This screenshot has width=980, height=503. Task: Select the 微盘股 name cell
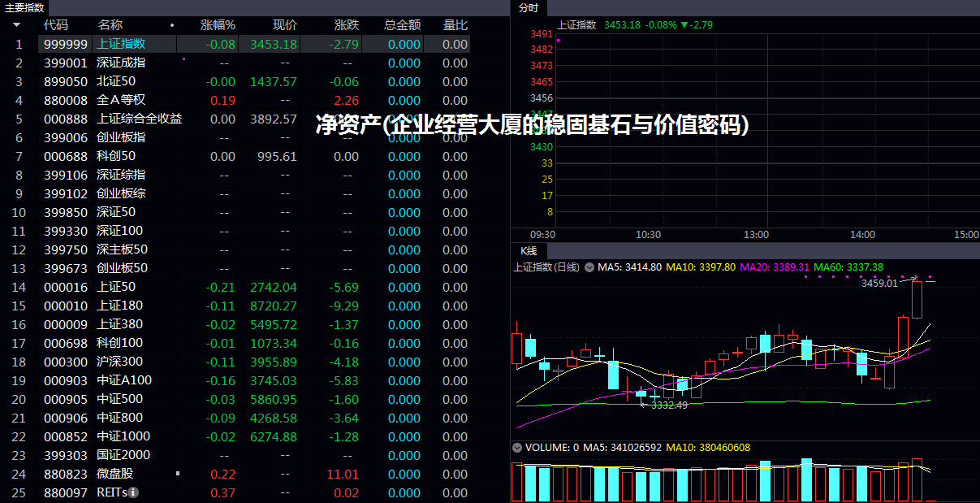pos(115,474)
